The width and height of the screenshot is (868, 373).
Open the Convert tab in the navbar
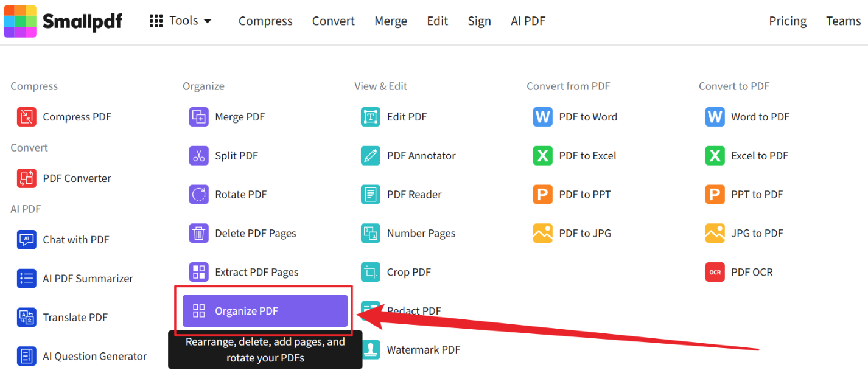333,21
